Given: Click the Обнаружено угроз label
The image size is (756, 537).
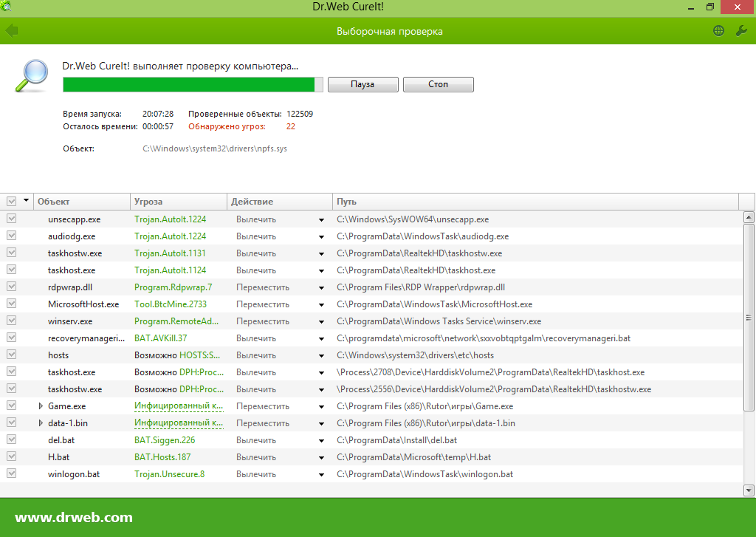Looking at the screenshot, I should pos(227,126).
